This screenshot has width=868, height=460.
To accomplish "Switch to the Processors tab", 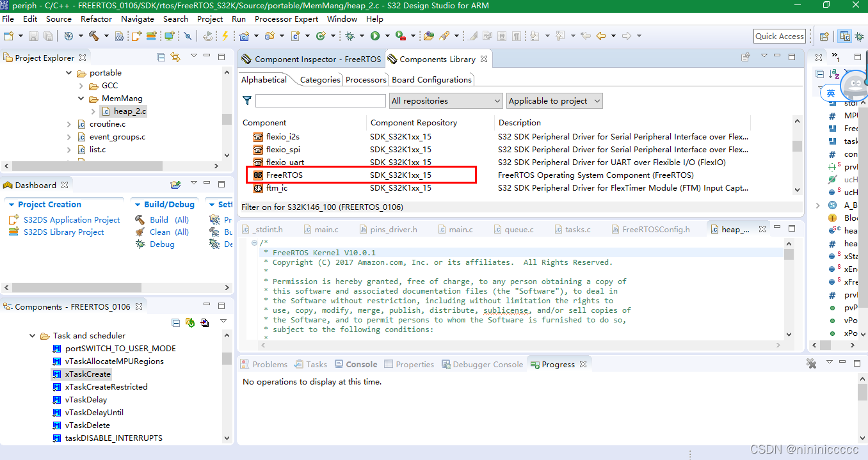I will point(366,80).
